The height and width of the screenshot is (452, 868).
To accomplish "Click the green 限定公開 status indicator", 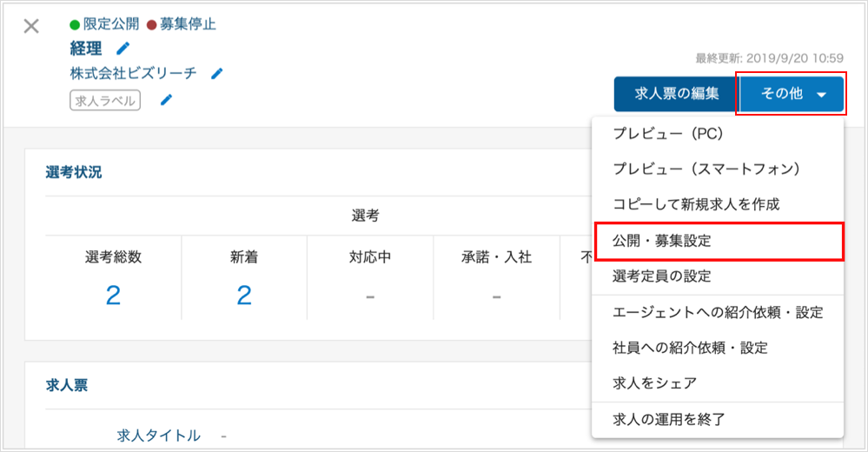I will click(104, 24).
